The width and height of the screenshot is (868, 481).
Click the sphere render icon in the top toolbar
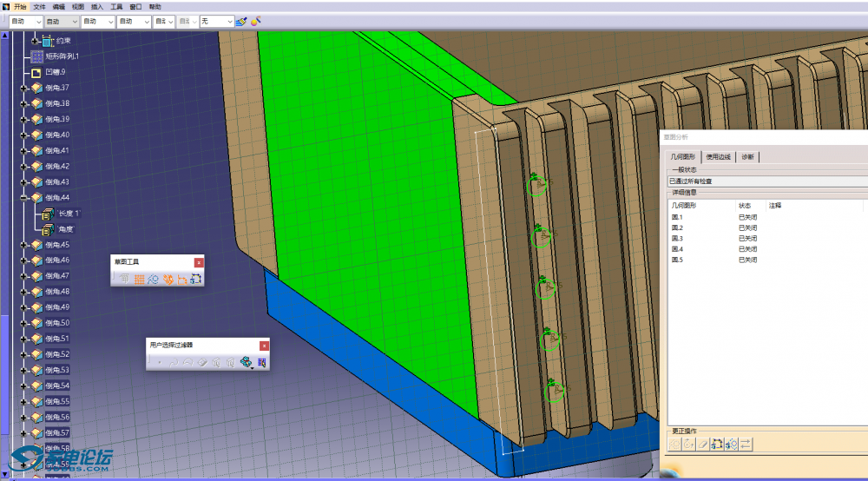(x=256, y=21)
